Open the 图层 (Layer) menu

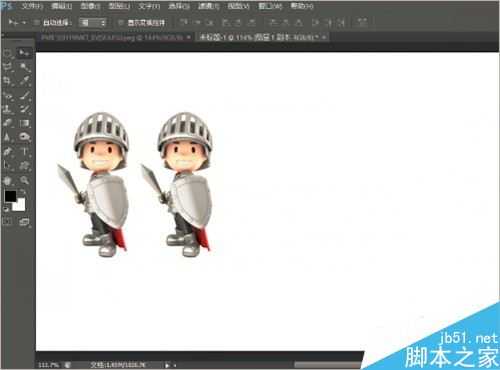pos(120,6)
